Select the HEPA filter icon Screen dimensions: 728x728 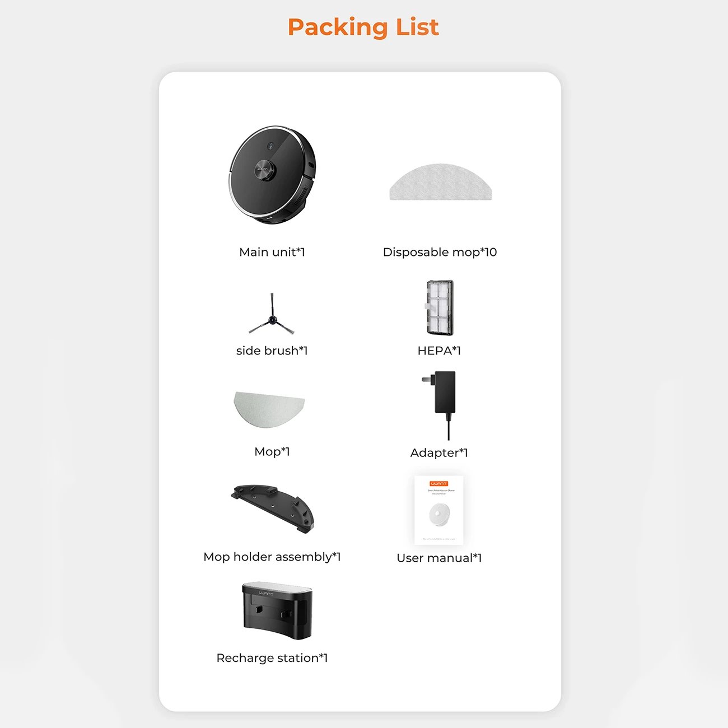(440, 308)
